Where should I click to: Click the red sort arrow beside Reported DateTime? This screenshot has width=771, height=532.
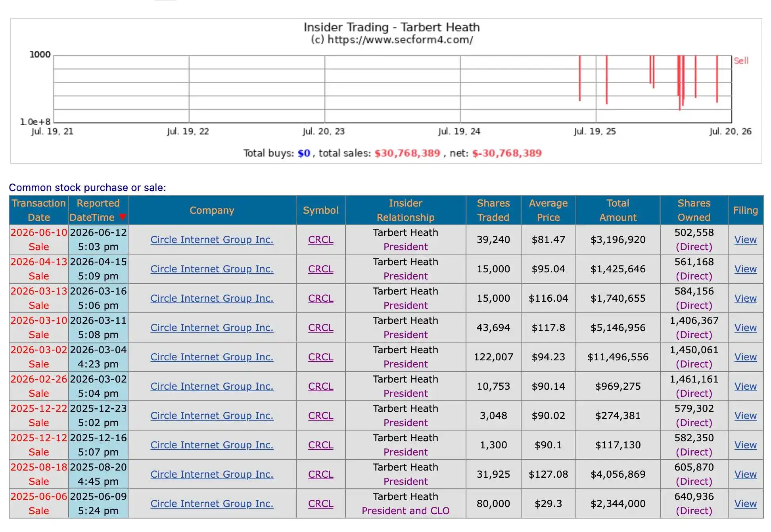pyautogui.click(x=122, y=217)
